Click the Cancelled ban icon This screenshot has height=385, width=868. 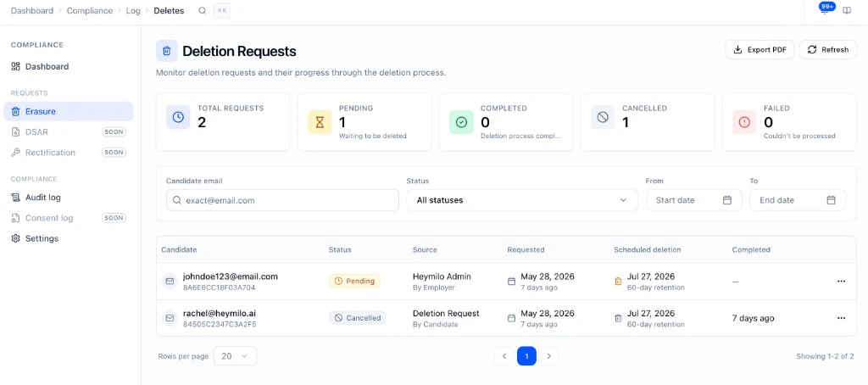tap(603, 117)
